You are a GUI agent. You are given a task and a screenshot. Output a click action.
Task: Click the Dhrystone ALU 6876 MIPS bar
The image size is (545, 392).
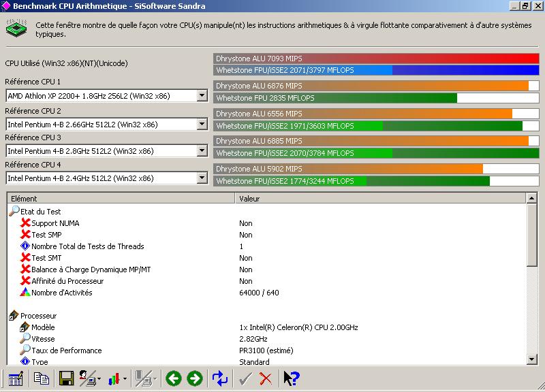376,86
